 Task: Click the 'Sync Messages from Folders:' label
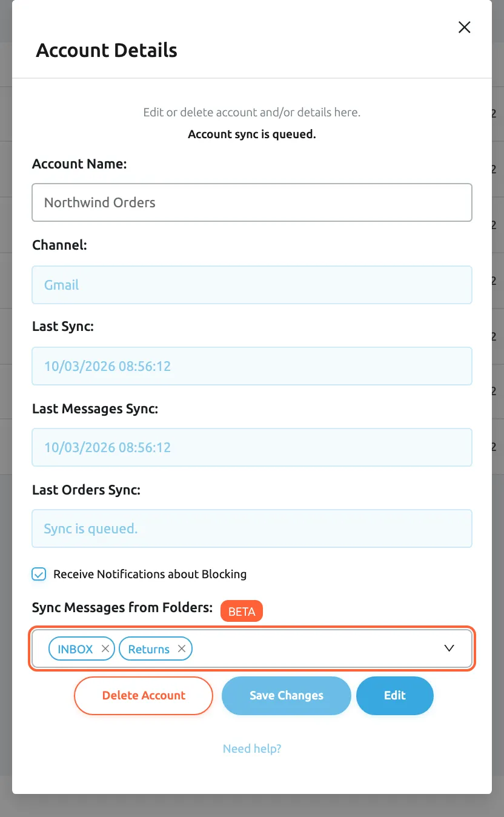(122, 607)
